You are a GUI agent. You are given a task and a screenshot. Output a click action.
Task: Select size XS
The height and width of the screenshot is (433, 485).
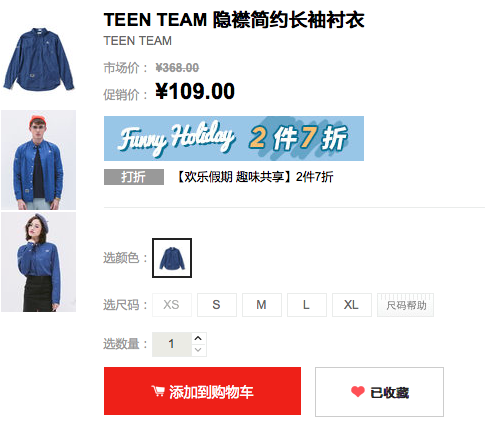172,305
